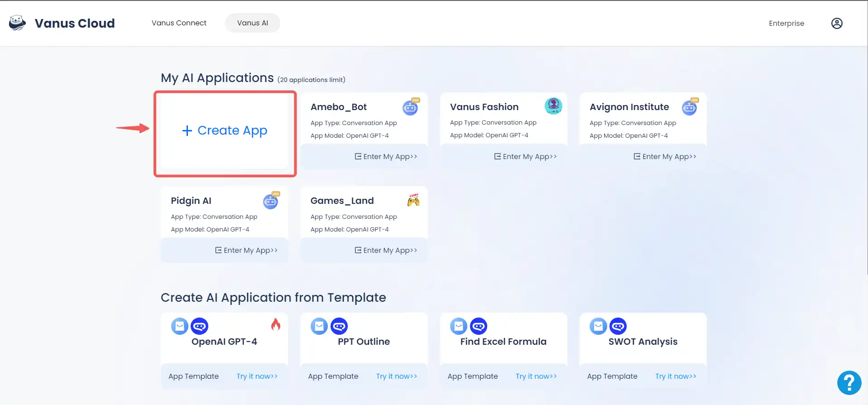Click the Vanus Fashion avatar icon
The height and width of the screenshot is (405, 868).
(553, 106)
